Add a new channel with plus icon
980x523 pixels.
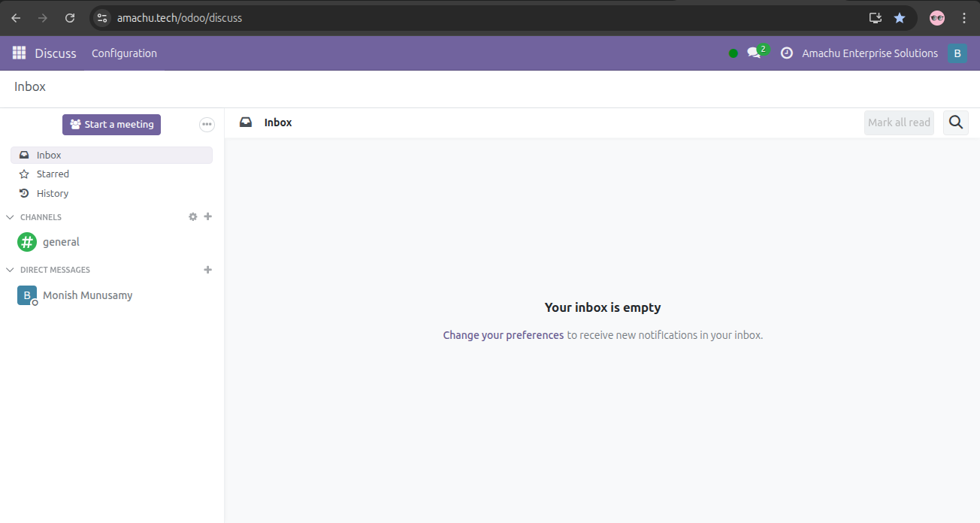208,216
